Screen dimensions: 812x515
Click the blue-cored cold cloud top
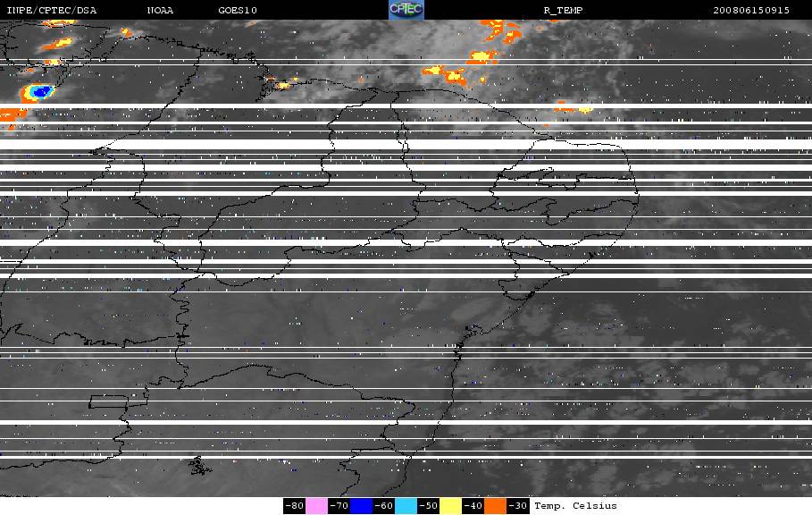[x=38, y=93]
